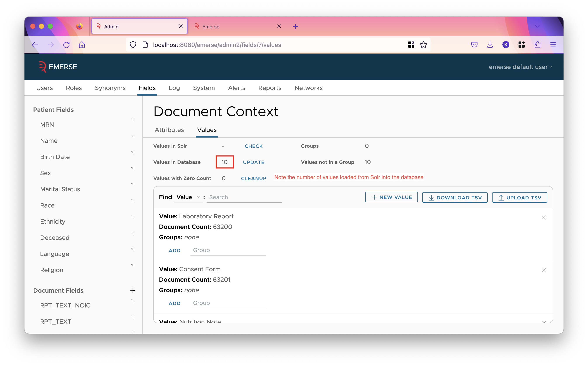Viewport: 588px width, 366px height.
Task: Click CLEANUP for zero count values
Action: point(253,179)
